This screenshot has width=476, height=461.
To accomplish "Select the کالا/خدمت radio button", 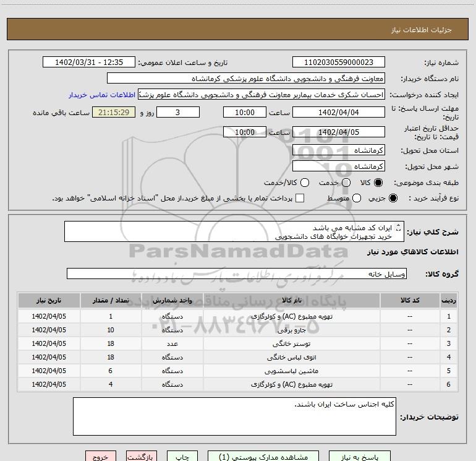I will pyautogui.click(x=305, y=183).
